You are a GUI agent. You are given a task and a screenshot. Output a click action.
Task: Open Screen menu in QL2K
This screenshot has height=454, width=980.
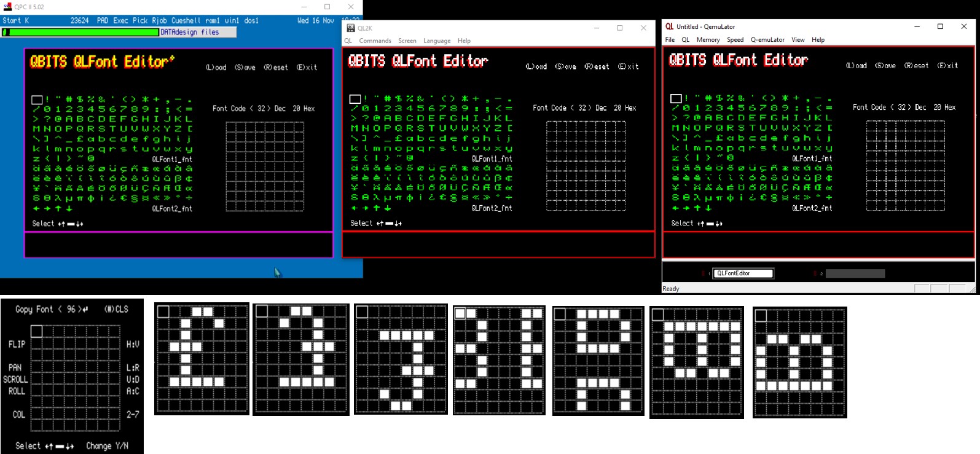[x=407, y=41]
